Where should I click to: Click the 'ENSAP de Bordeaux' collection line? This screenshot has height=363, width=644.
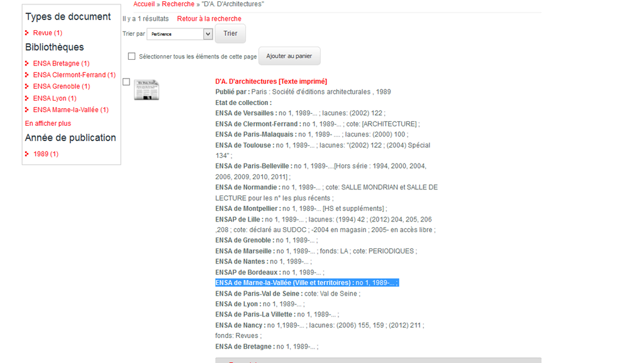(x=270, y=272)
